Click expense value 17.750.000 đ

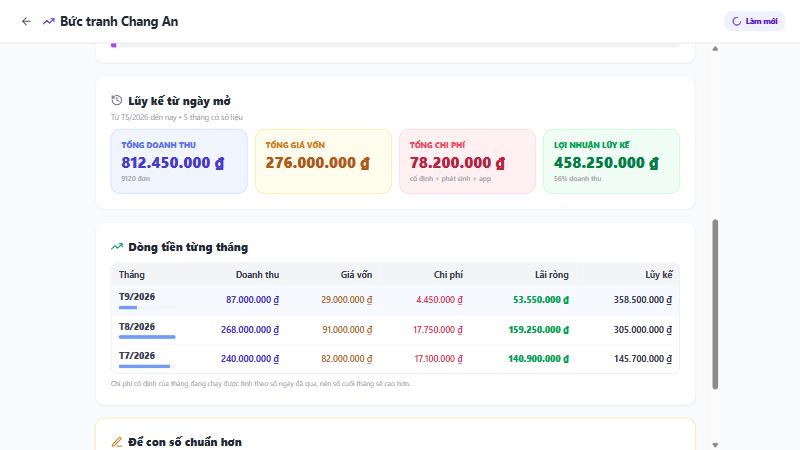click(x=438, y=330)
